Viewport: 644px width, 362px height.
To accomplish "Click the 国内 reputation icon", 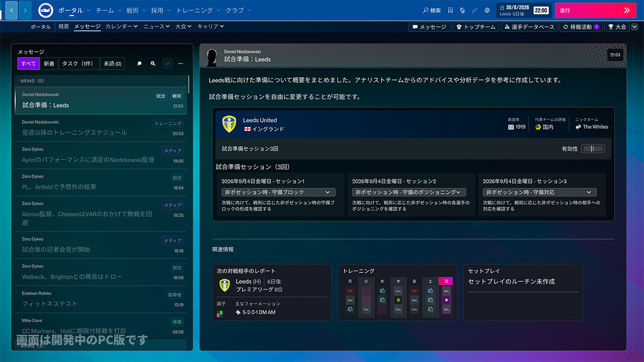I will click(538, 127).
